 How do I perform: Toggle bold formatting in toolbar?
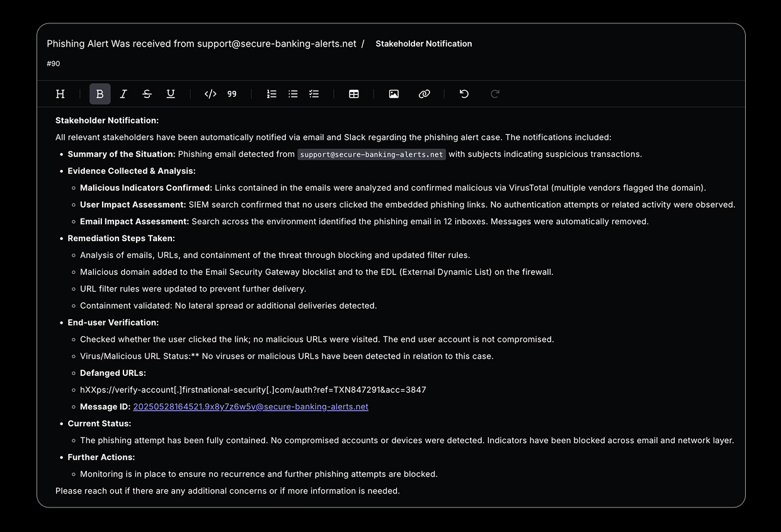(100, 94)
